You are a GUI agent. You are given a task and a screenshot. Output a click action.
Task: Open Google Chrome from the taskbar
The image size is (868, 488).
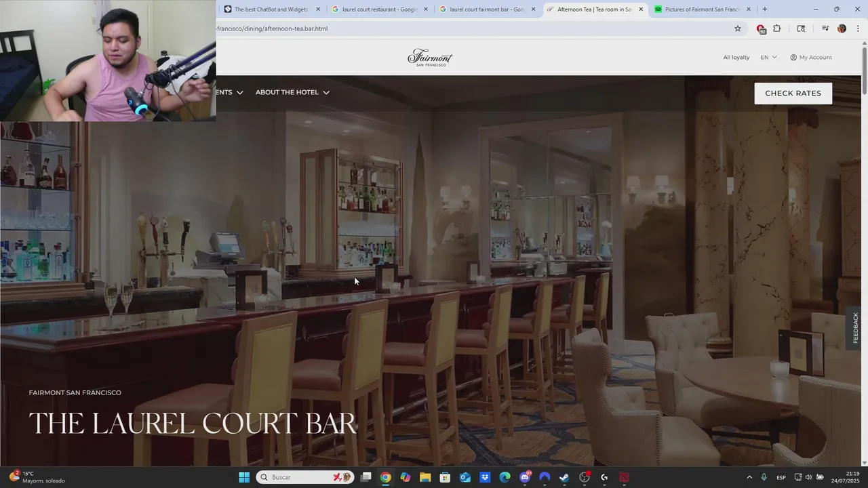pyautogui.click(x=385, y=477)
